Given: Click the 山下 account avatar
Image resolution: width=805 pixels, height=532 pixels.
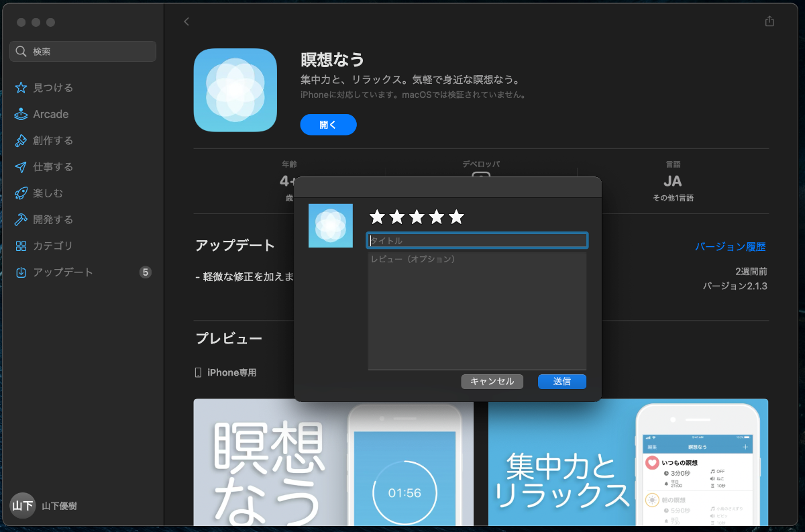Looking at the screenshot, I should 23,506.
